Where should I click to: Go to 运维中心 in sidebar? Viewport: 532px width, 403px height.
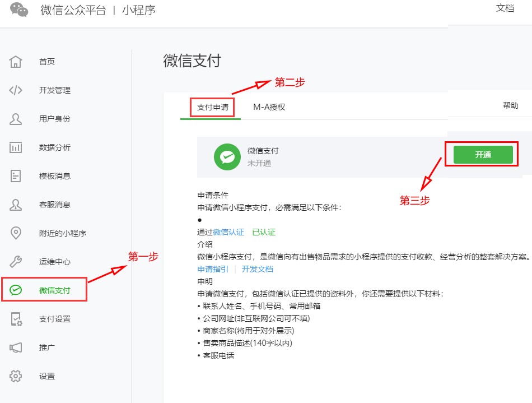pos(55,262)
